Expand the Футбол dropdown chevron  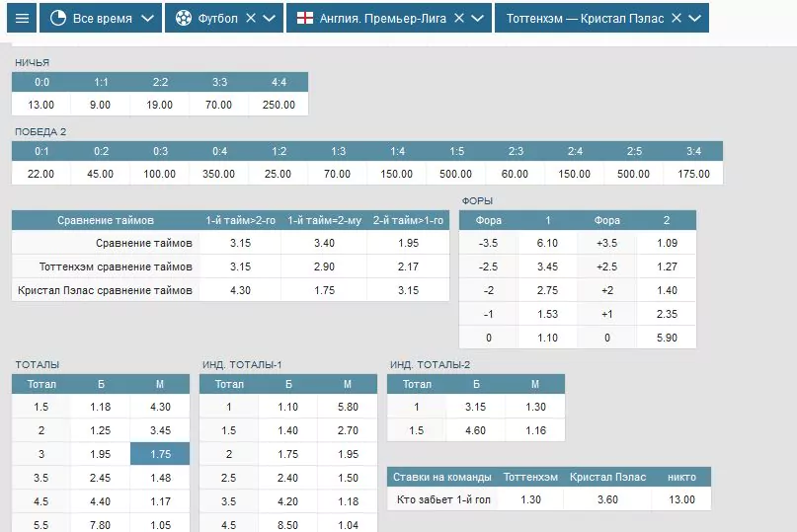(270, 19)
